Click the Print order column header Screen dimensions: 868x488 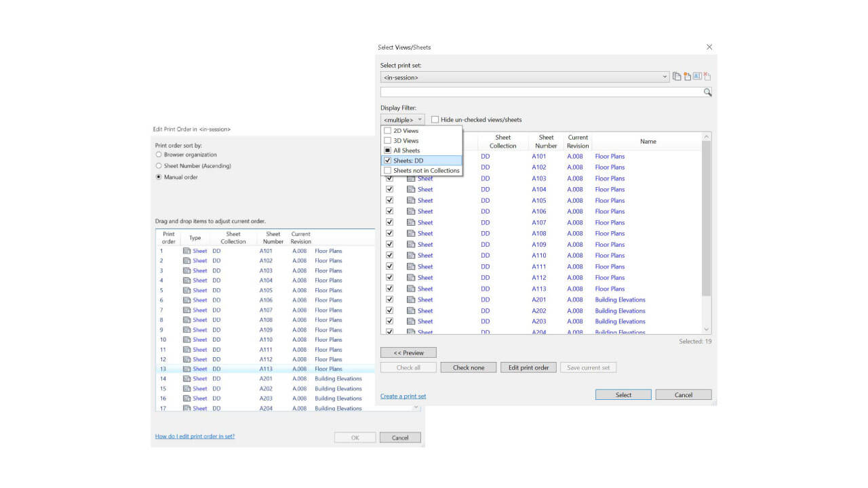pyautogui.click(x=168, y=238)
